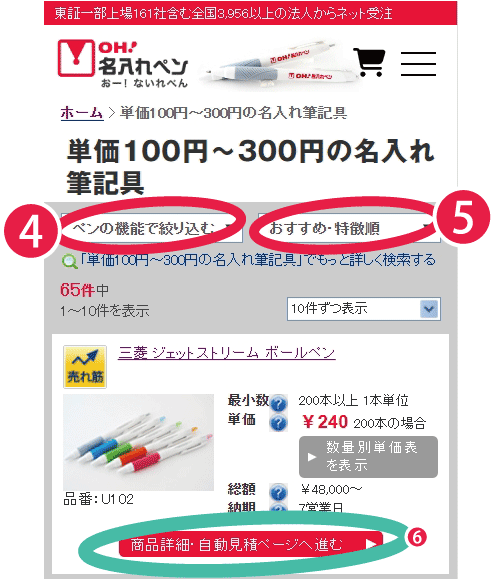Click the Jetstream pen product image
Screen dimensions: 495x579
[138, 442]
